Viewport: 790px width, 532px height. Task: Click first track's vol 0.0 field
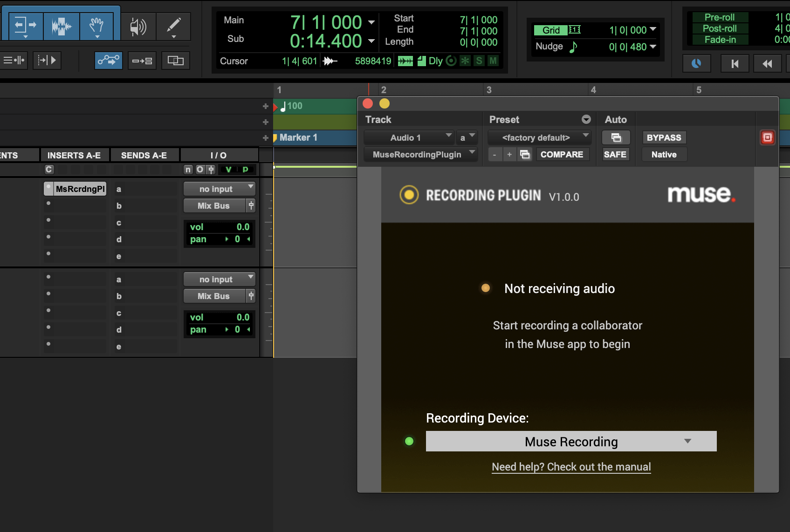point(219,227)
